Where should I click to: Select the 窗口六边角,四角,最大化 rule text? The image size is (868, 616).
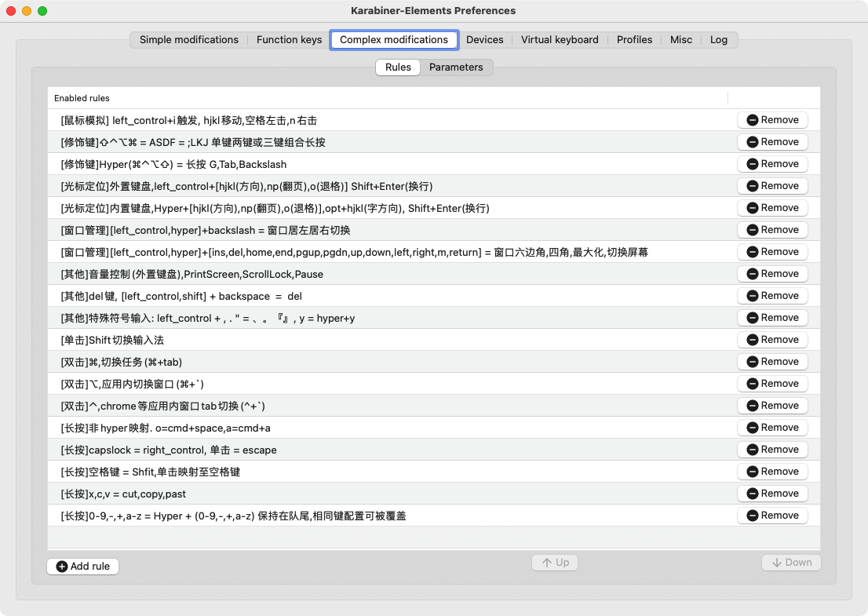(x=354, y=253)
